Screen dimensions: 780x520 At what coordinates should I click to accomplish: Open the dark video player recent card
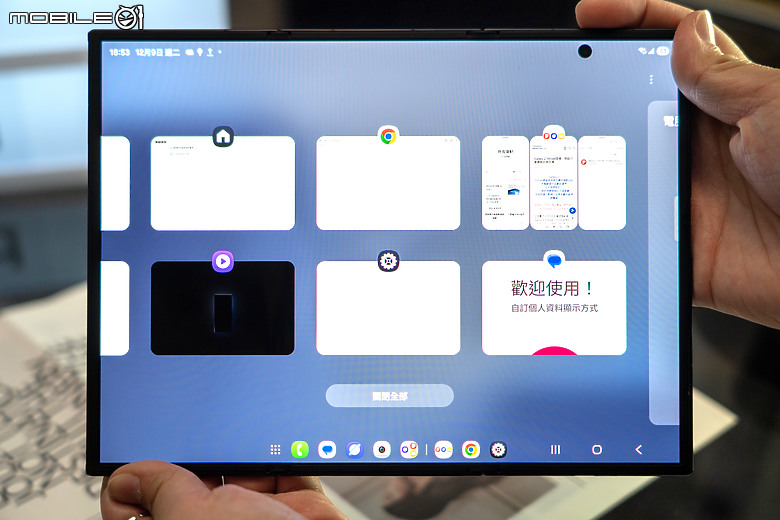click(222, 308)
